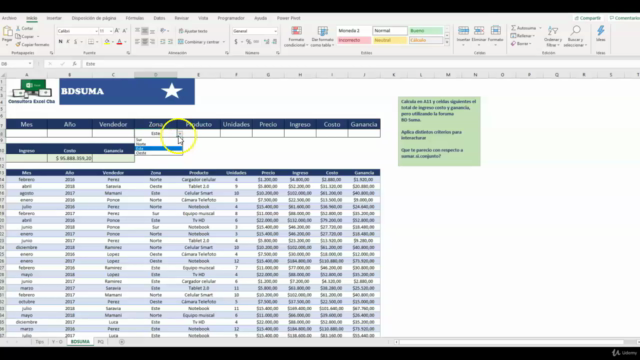Click the Consultora Excel Cba logo image
The image size is (640, 360).
pos(31,91)
